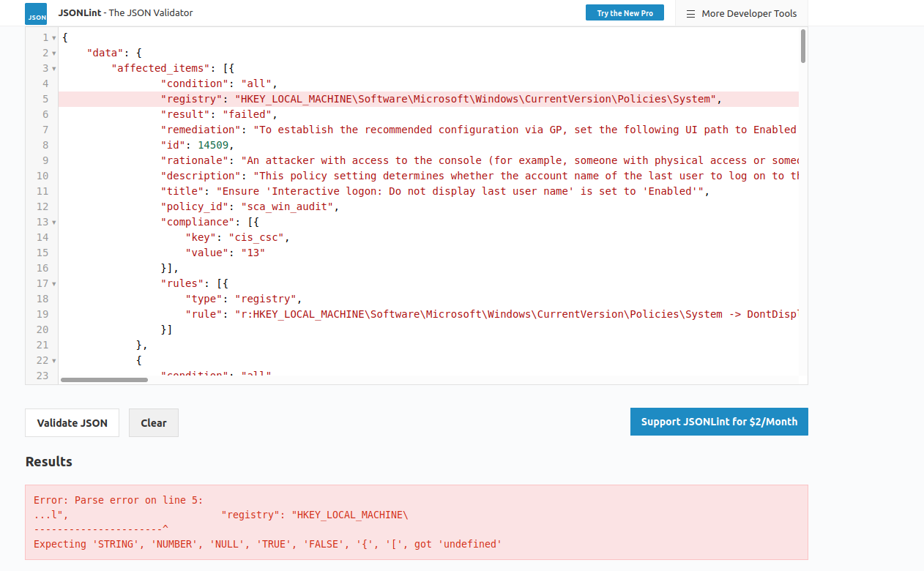This screenshot has width=924, height=571.
Task: Click the "result": "failed" line
Action: click(220, 114)
